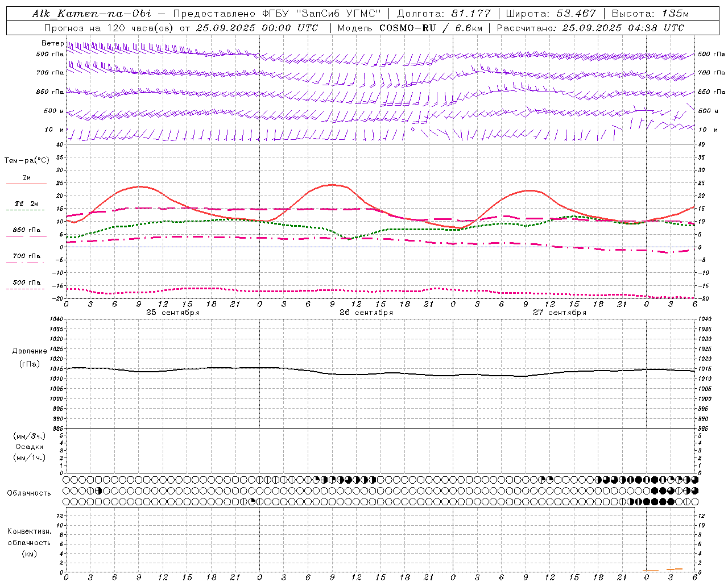Click the dashed line sample under Td 2м
728x582 pixels.
[26, 210]
